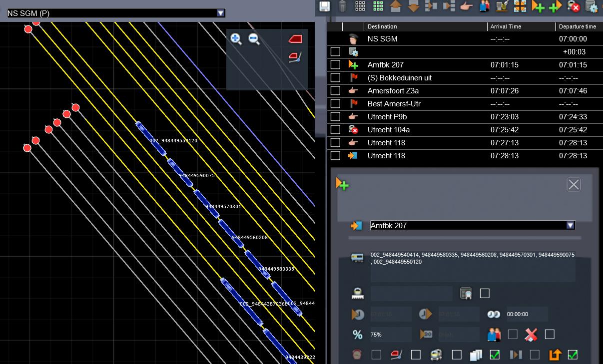This screenshot has height=364, width=603.
Task: Select vehicle 948449570301 on the map
Action: 206,204
